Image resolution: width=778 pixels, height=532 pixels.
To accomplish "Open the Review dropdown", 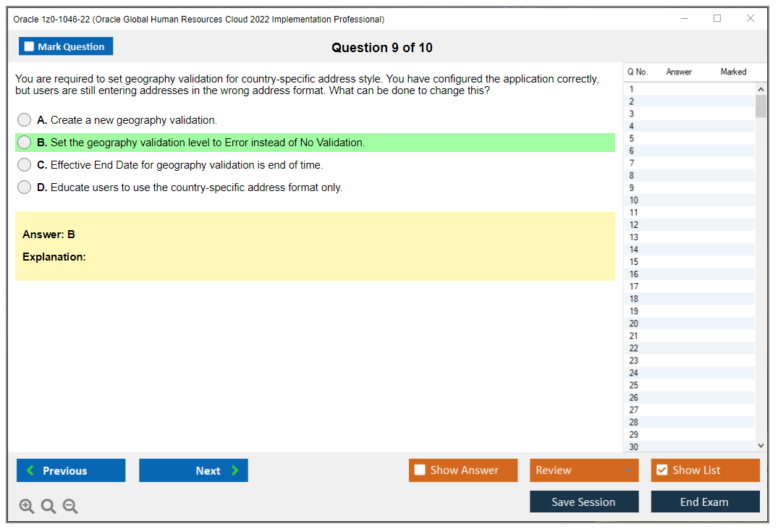I will 583,470.
